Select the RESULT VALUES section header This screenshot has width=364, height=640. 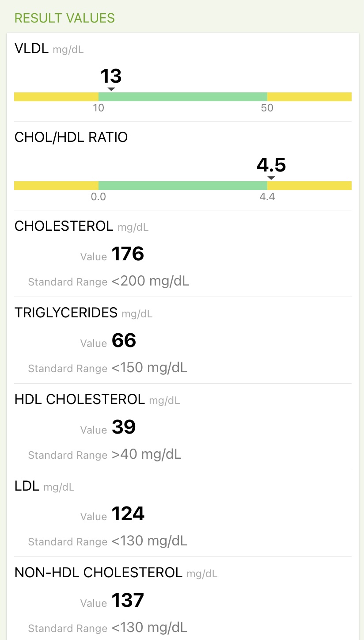coord(64,18)
